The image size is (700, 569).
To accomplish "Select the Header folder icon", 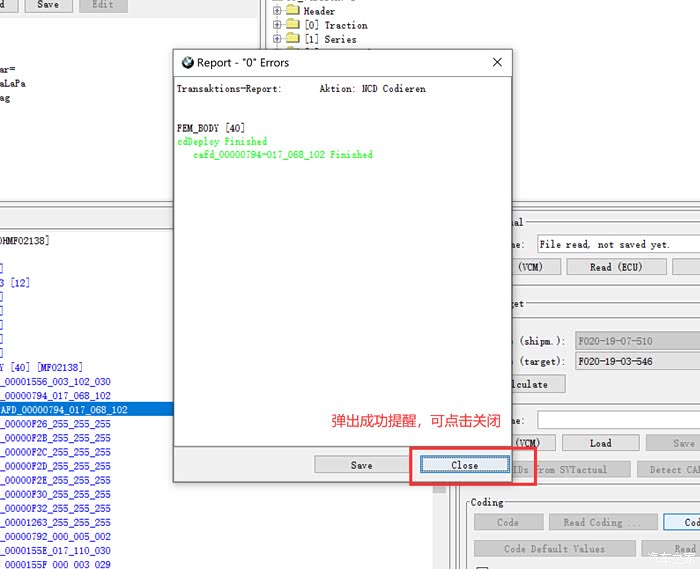I will [292, 11].
